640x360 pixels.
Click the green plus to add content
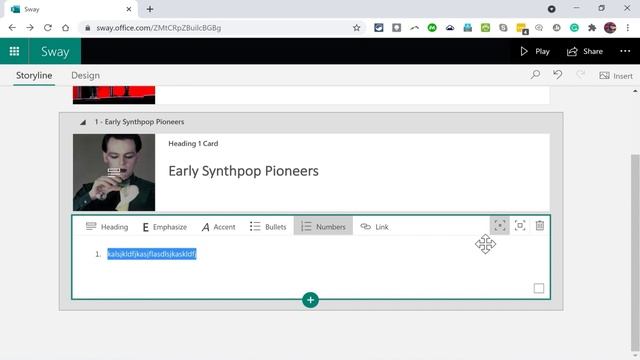coord(310,300)
